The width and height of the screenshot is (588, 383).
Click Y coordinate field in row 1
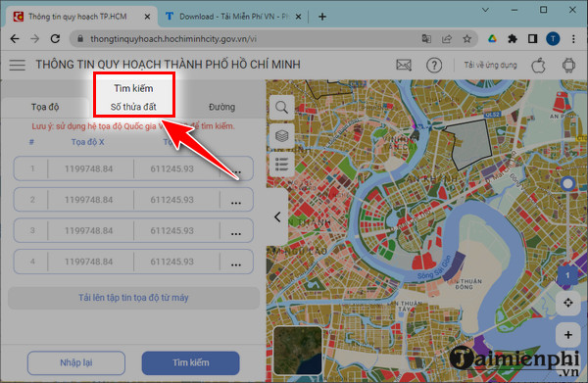tap(172, 168)
